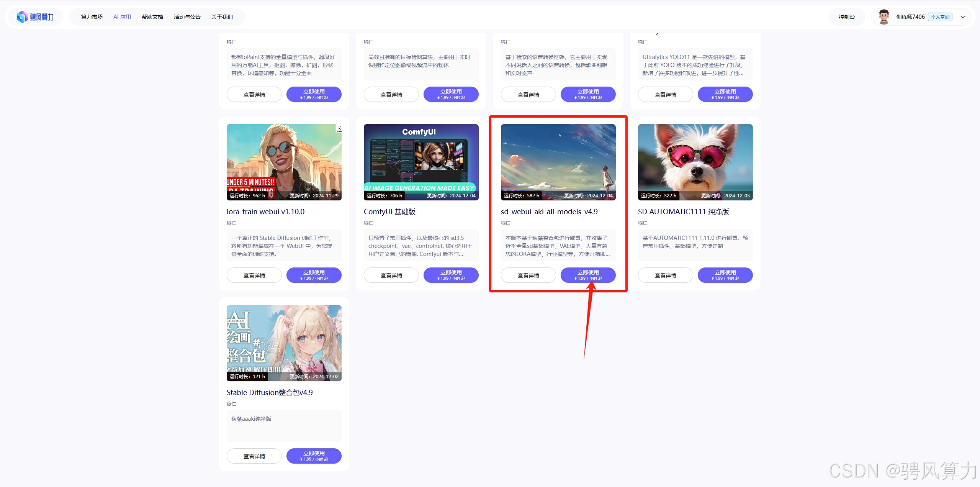Click the Stable Diffusion整合包v4.9 thumbnail

284,343
